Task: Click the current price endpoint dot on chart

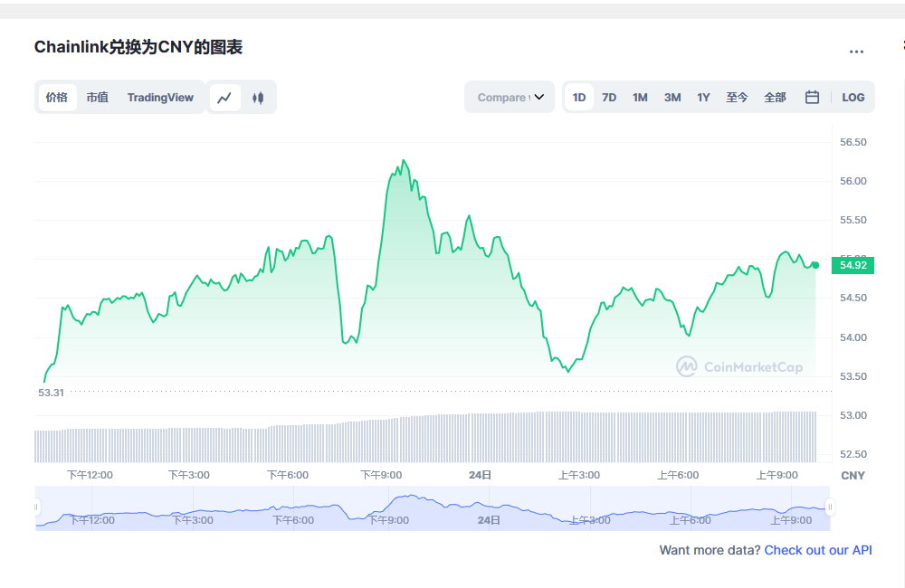Action: coord(815,265)
